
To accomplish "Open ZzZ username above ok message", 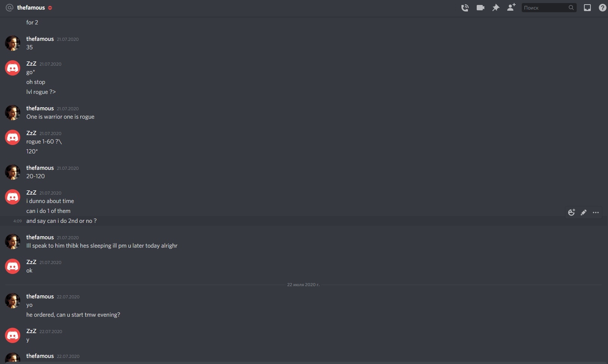I will [31, 262].
